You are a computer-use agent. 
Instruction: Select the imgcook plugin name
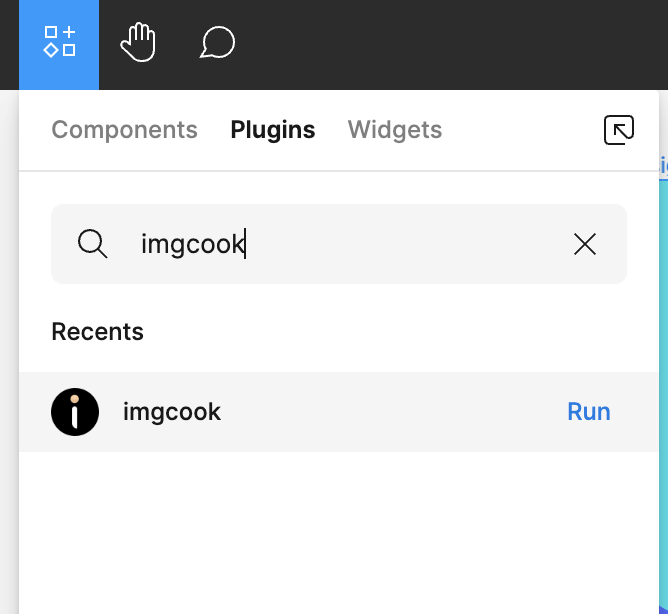pos(172,412)
